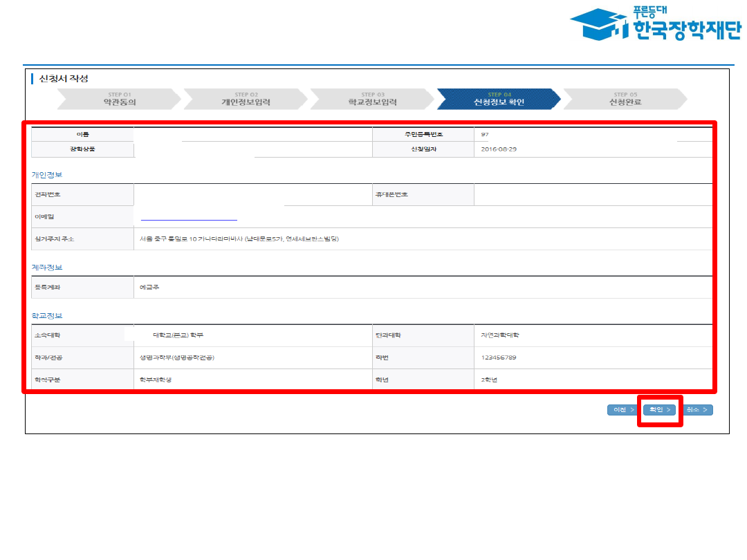Viewport: 747px width, 560px height.
Task: Go to STEP 02 개인정보입력 step
Action: pos(246,99)
